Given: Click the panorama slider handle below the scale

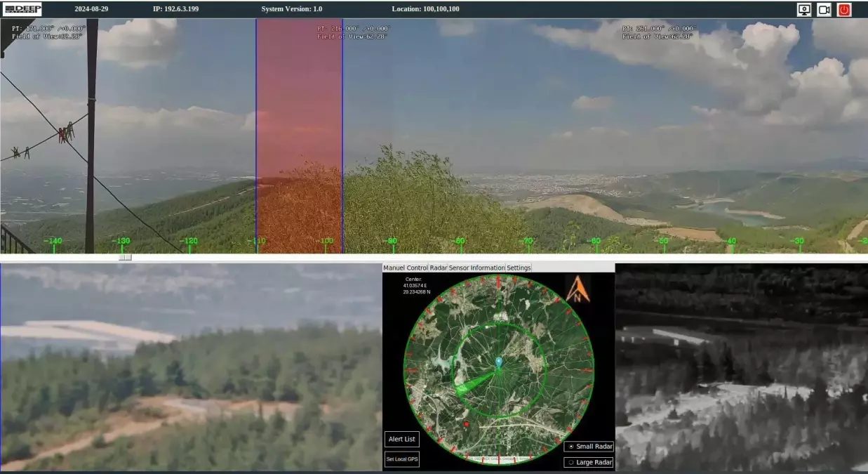Looking at the screenshot, I should click(x=125, y=257).
